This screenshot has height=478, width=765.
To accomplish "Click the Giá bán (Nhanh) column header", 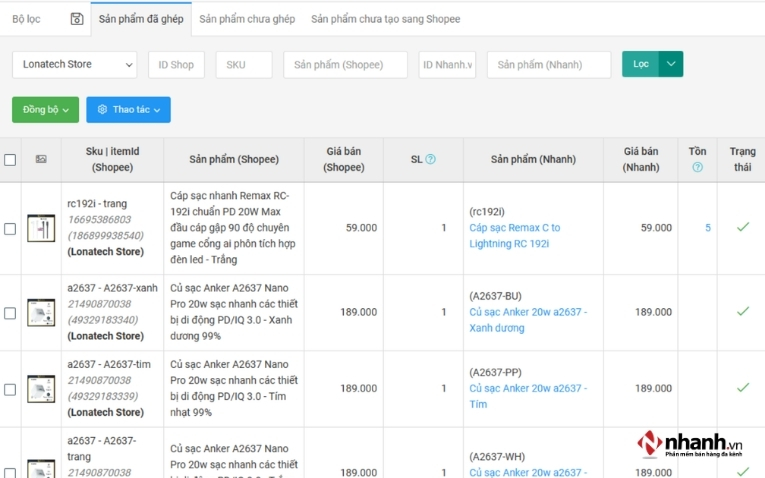I will 641,159.
